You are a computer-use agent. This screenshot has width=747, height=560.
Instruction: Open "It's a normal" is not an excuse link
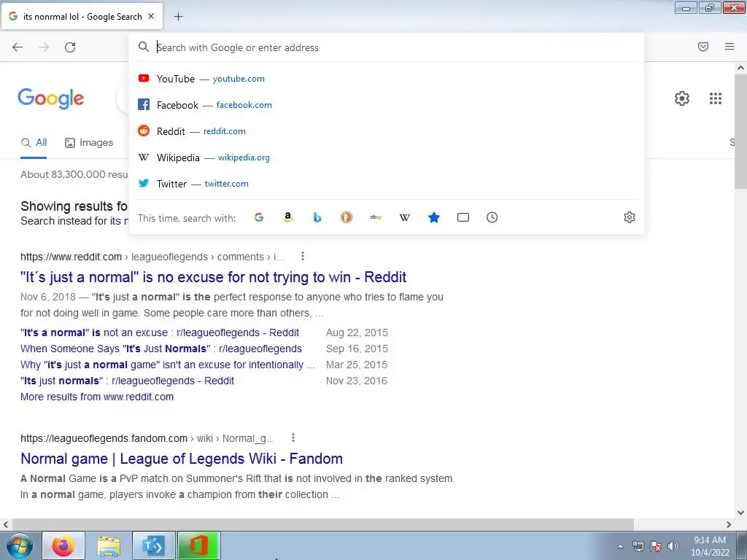click(x=160, y=332)
